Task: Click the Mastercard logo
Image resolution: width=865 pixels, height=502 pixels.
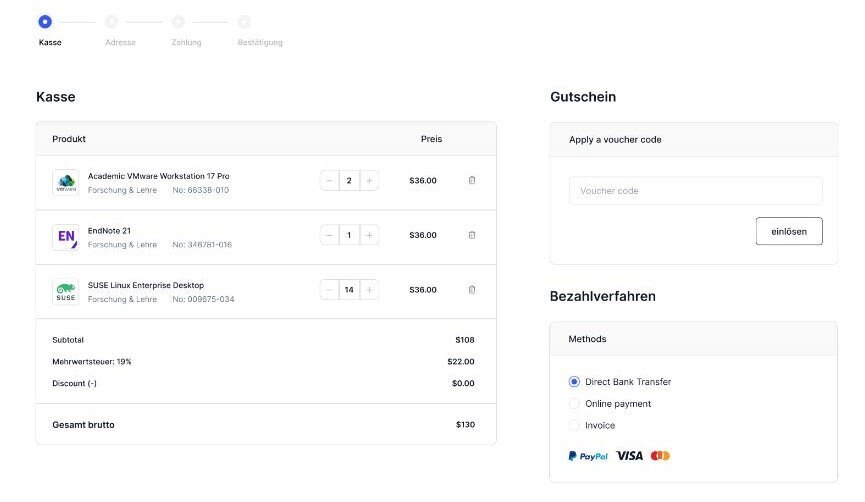Action: 660,456
